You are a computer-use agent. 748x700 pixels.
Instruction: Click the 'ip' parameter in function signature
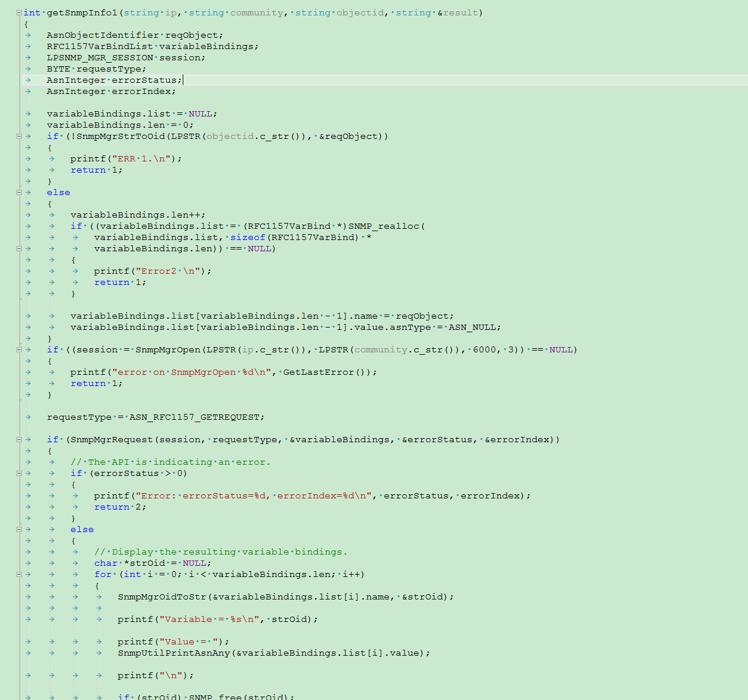170,12
